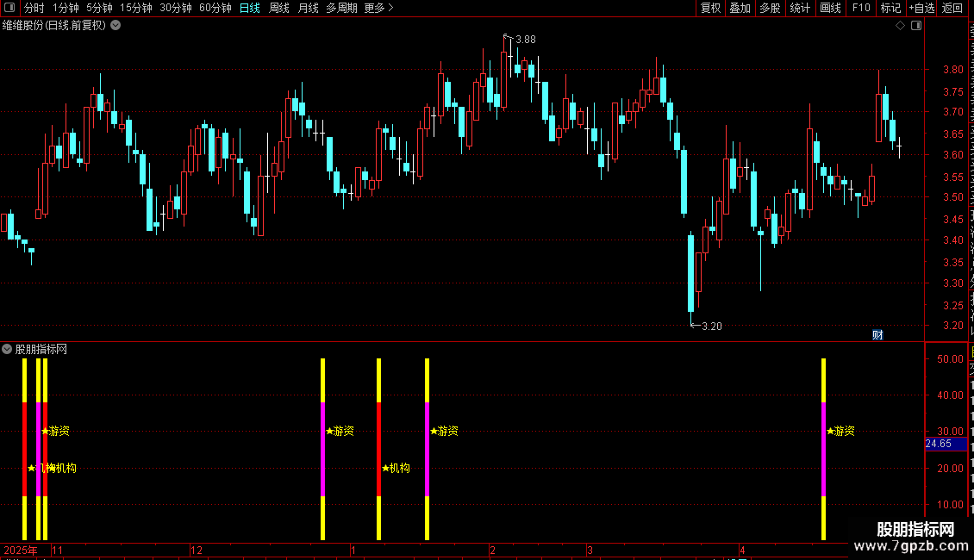Click the 2025年 timeline label

[x=21, y=550]
